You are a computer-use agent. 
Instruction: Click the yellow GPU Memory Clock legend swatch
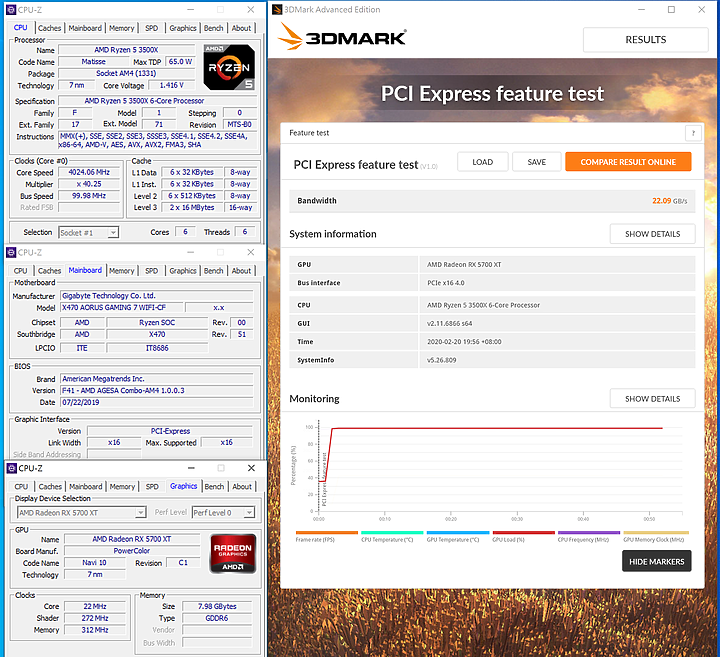coord(656,533)
